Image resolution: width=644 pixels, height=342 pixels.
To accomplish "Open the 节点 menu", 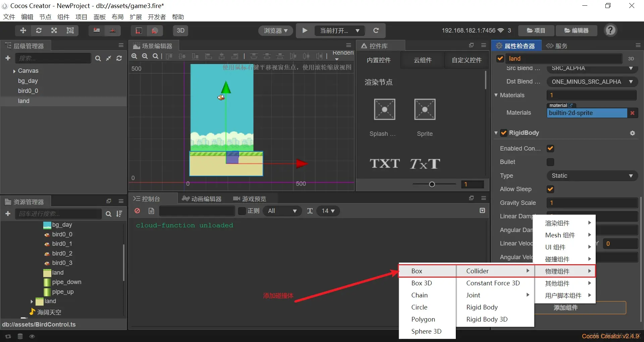I will [45, 17].
